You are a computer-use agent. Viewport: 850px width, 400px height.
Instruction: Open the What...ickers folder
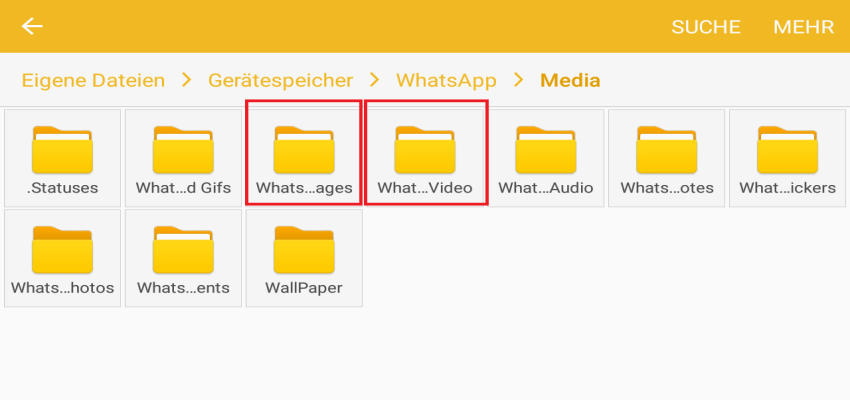788,157
